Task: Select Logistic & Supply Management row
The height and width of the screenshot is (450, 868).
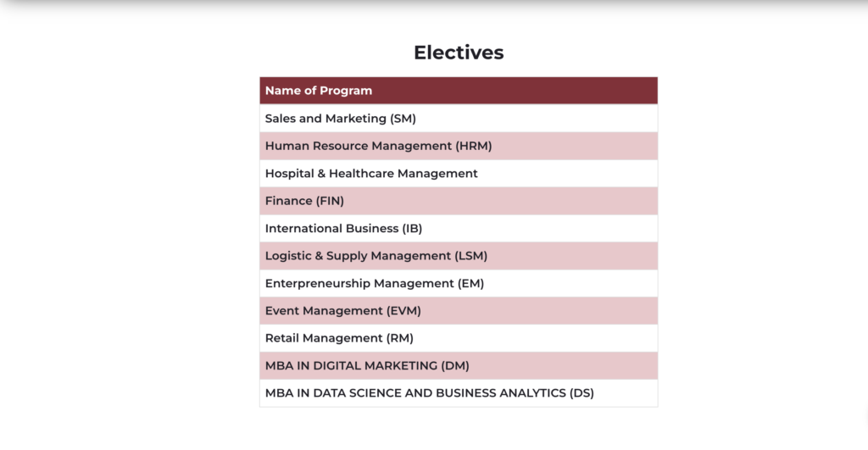Action: point(376,256)
